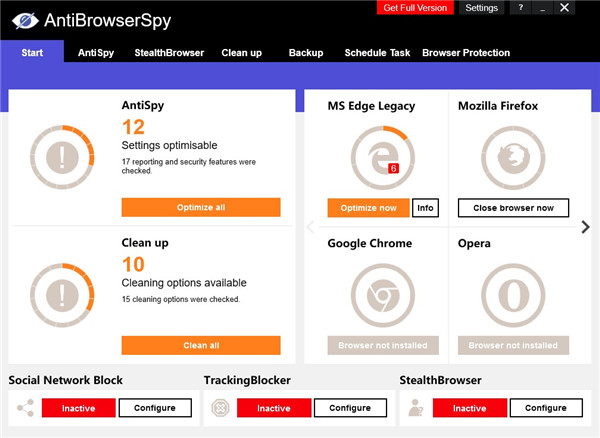
Task: Switch to the AntiSpy tab
Action: pos(96,53)
